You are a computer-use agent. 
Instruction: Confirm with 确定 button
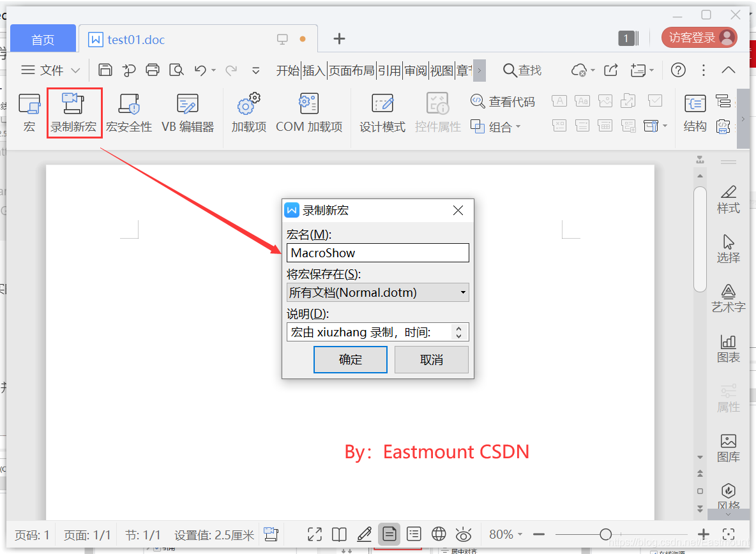(350, 359)
